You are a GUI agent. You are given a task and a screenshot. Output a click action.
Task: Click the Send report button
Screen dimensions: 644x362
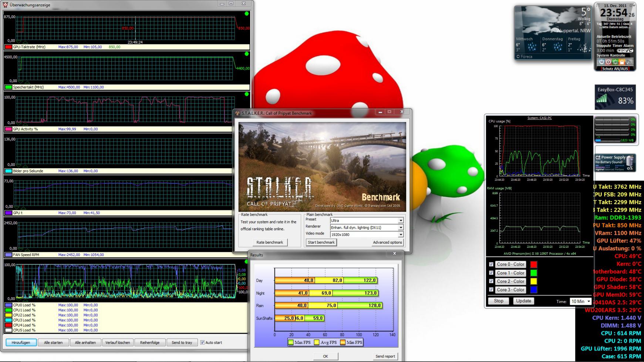(385, 356)
